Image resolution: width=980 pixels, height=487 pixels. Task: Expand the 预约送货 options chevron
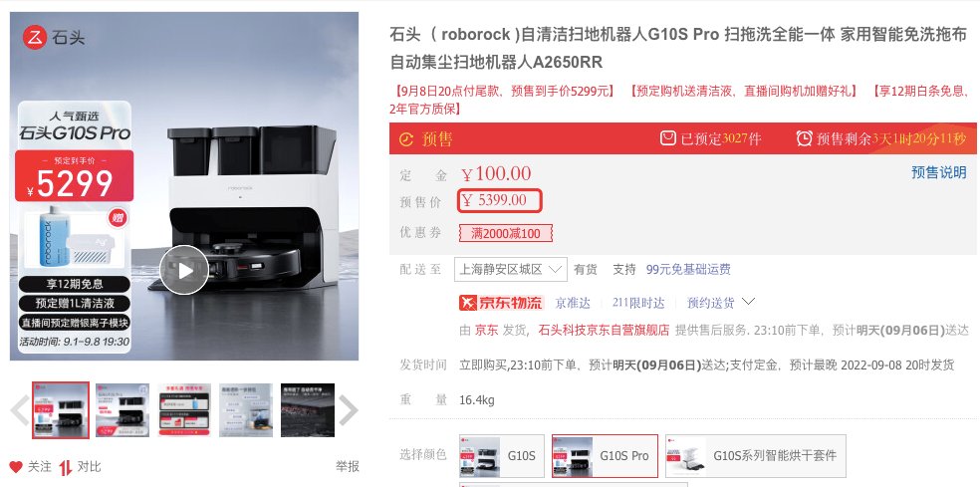748,302
